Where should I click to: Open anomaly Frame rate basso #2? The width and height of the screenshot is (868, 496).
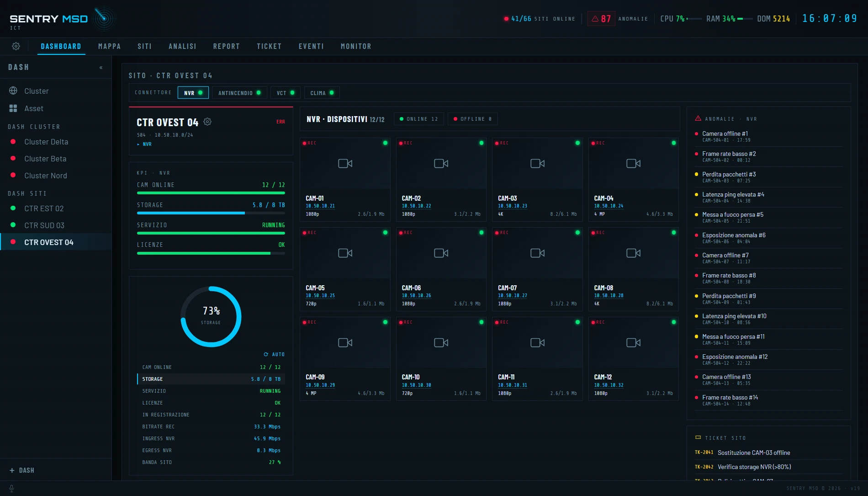768,157
